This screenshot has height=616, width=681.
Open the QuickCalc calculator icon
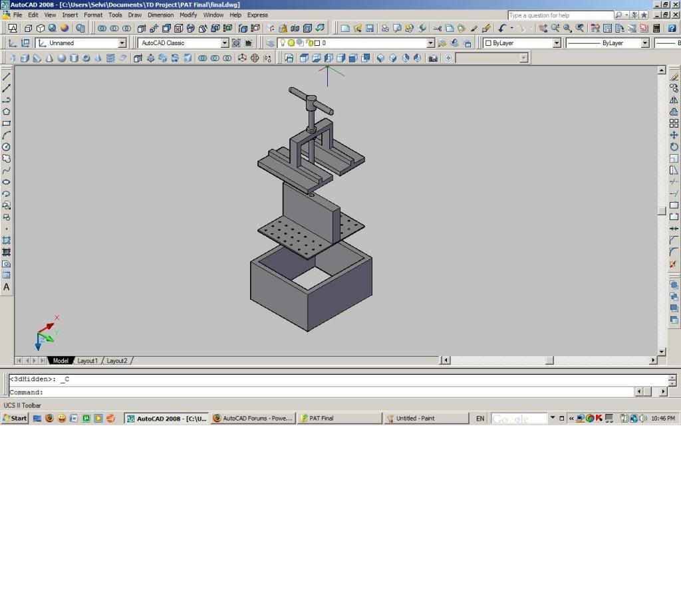[x=656, y=29]
